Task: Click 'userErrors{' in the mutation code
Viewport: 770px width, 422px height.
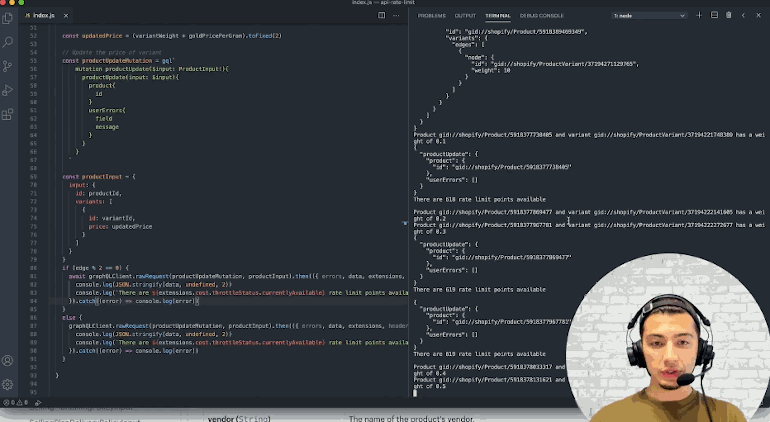Action: [x=107, y=111]
